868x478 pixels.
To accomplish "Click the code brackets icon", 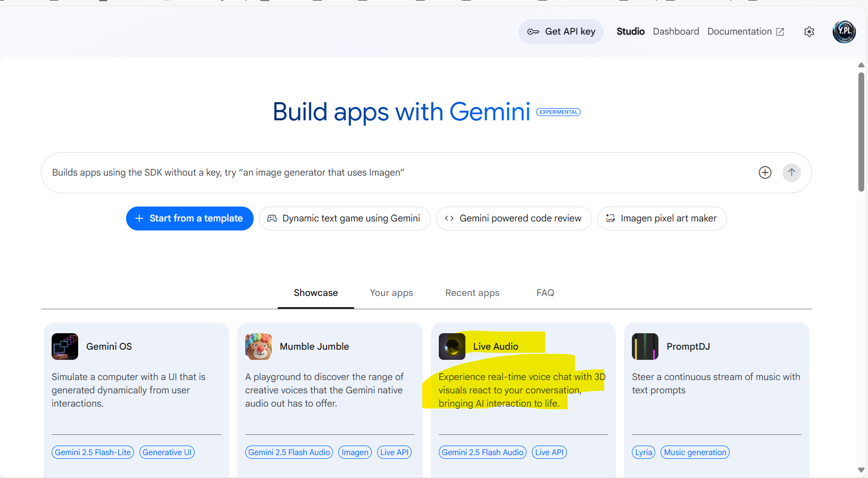I will [449, 218].
